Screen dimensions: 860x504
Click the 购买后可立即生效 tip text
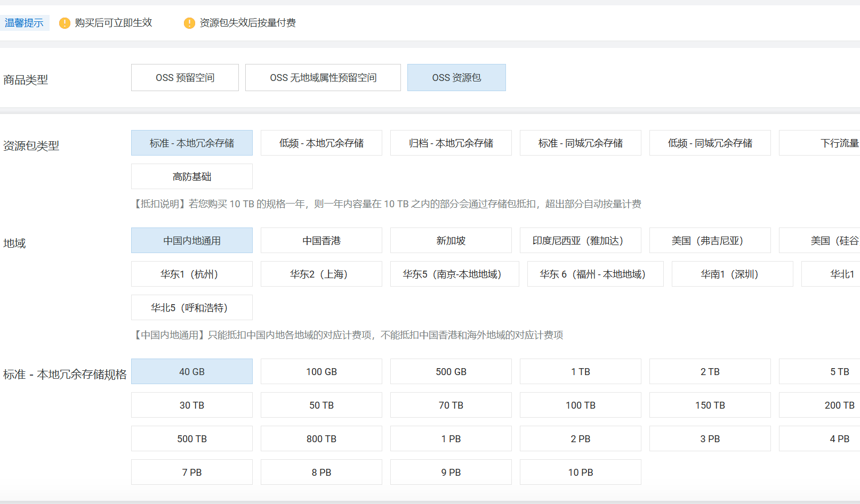click(114, 23)
